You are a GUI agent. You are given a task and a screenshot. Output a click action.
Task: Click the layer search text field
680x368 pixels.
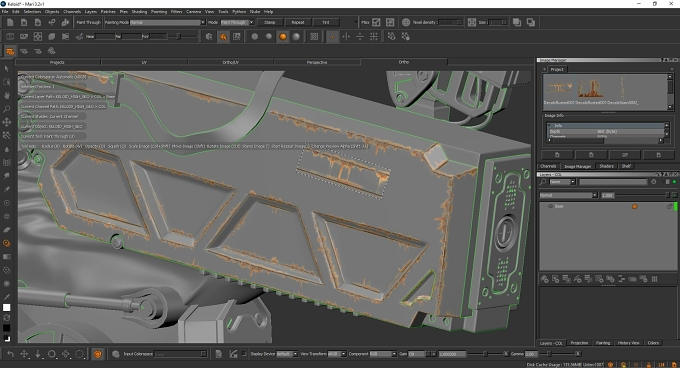(x=613, y=182)
